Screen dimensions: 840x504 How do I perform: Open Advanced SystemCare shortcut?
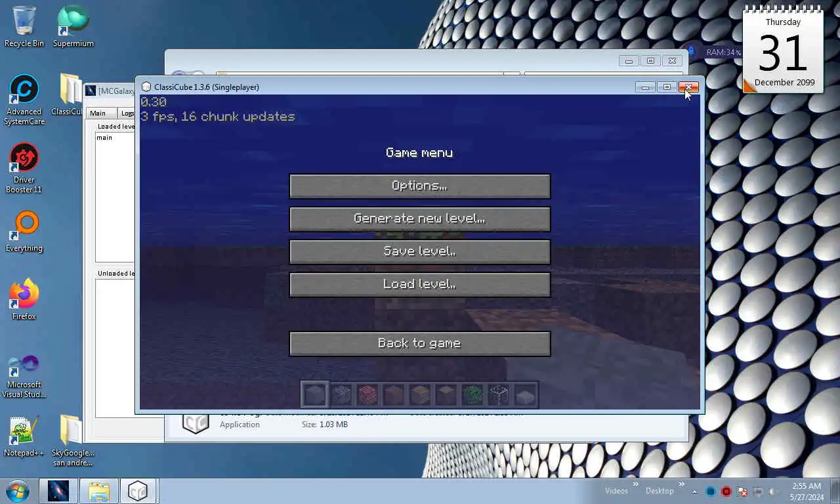point(24,100)
